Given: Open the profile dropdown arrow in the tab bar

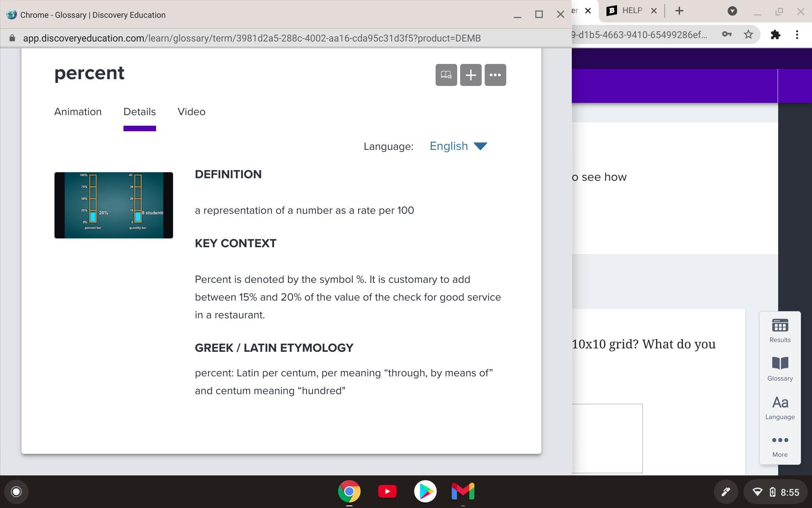Looking at the screenshot, I should (732, 11).
